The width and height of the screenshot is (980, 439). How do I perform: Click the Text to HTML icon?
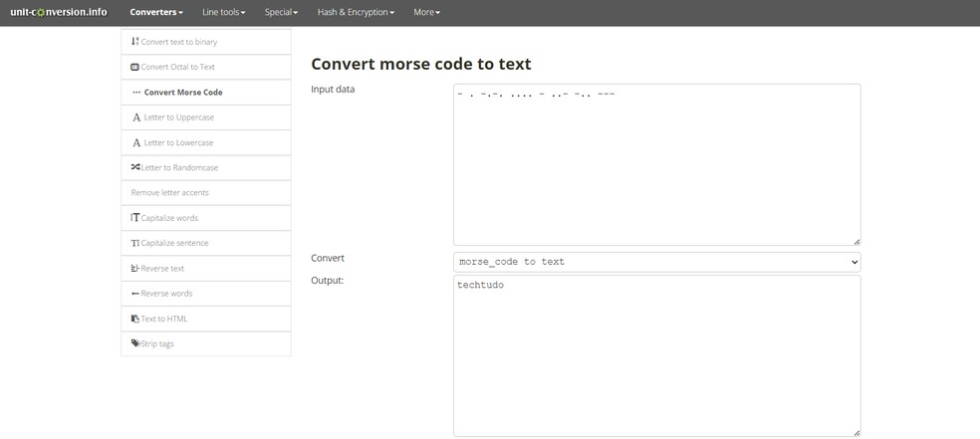(x=135, y=319)
